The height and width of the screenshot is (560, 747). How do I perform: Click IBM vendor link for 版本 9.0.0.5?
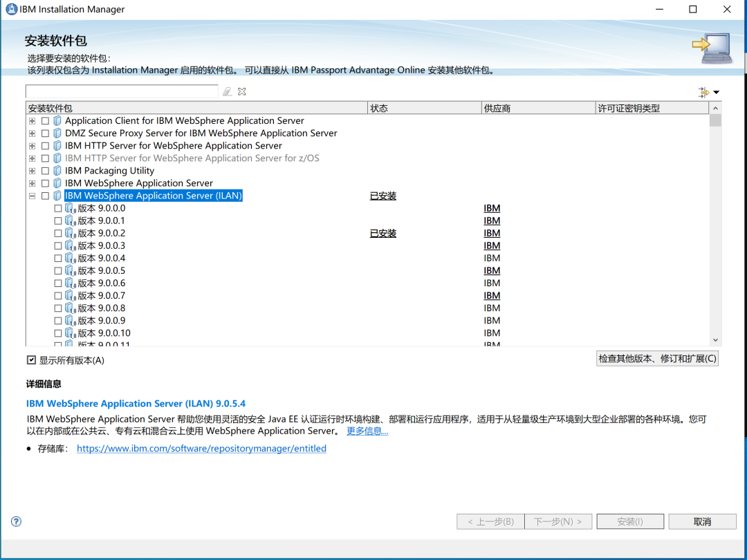(492, 270)
